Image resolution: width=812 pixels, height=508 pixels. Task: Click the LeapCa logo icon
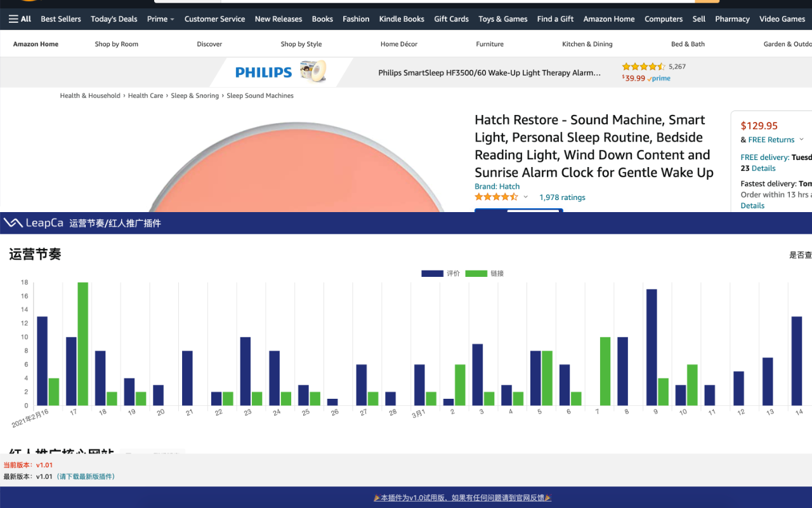click(x=13, y=223)
